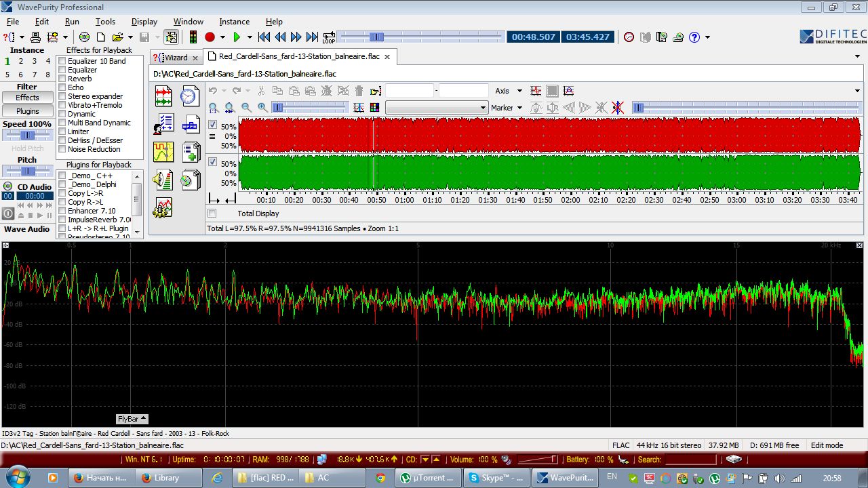Click the FlyBar button on spectrum
This screenshot has height=488, width=868.
click(x=132, y=419)
